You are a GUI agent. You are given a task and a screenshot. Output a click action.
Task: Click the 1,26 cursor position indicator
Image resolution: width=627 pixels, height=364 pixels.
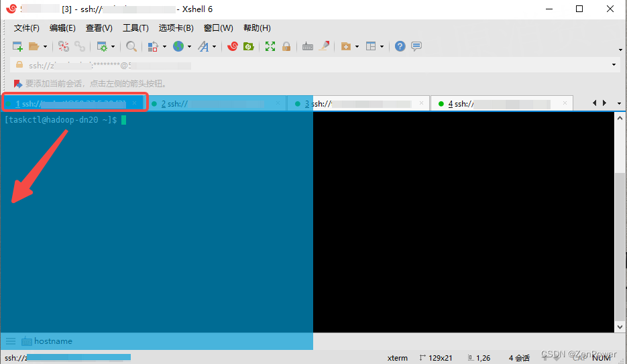pyautogui.click(x=479, y=358)
